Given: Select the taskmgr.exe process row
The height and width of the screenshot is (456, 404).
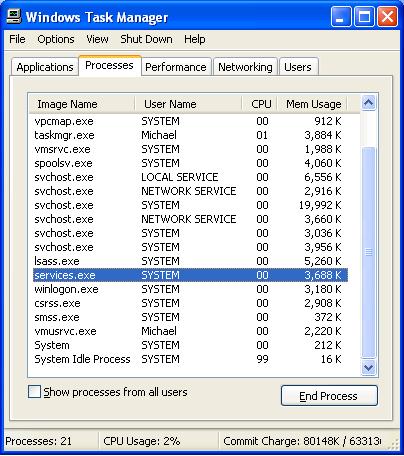Looking at the screenshot, I should tap(190, 135).
